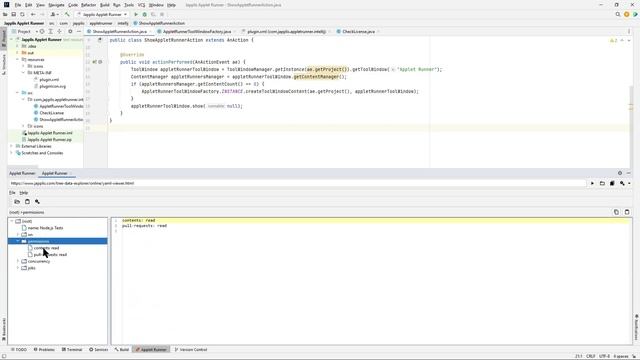Switch to the ShowAppletRunnerAction.java editor tab

pyautogui.click(x=119, y=31)
